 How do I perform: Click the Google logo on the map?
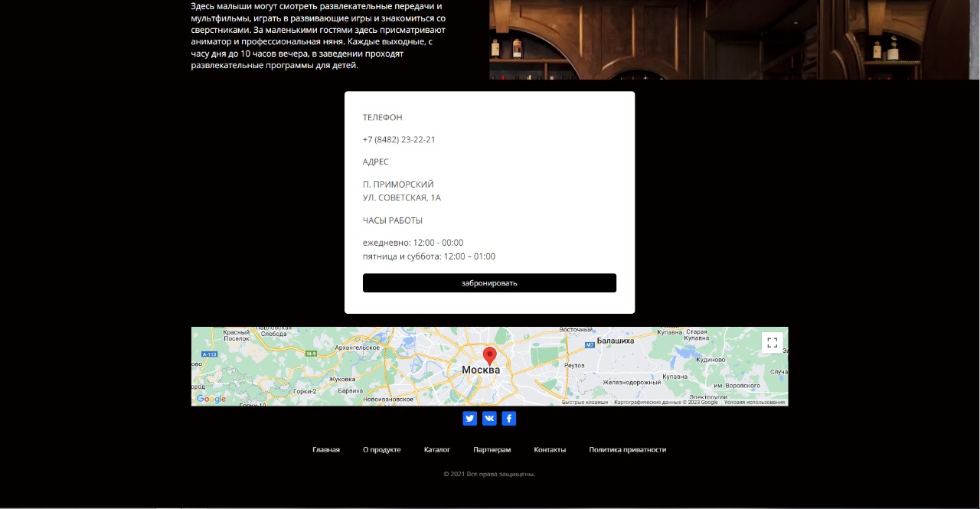click(x=211, y=399)
